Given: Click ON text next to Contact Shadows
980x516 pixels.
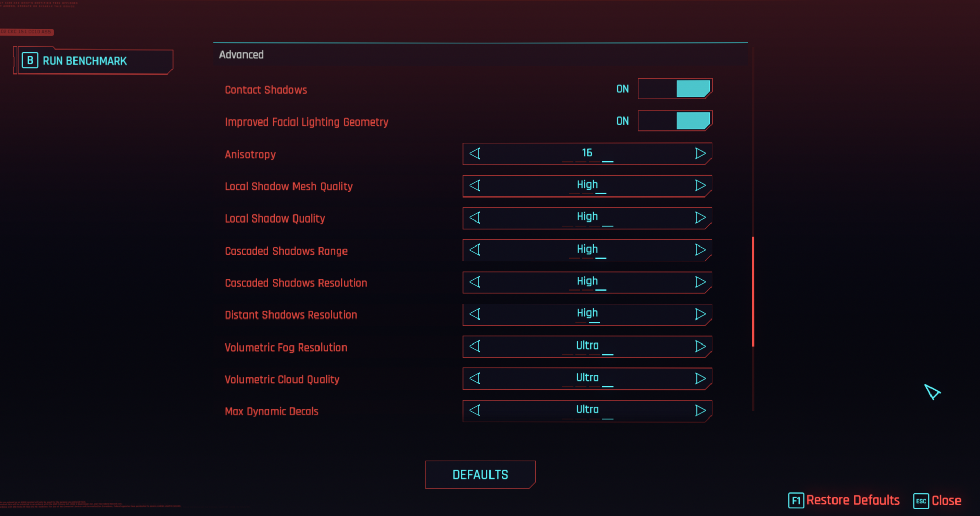Looking at the screenshot, I should (x=622, y=89).
